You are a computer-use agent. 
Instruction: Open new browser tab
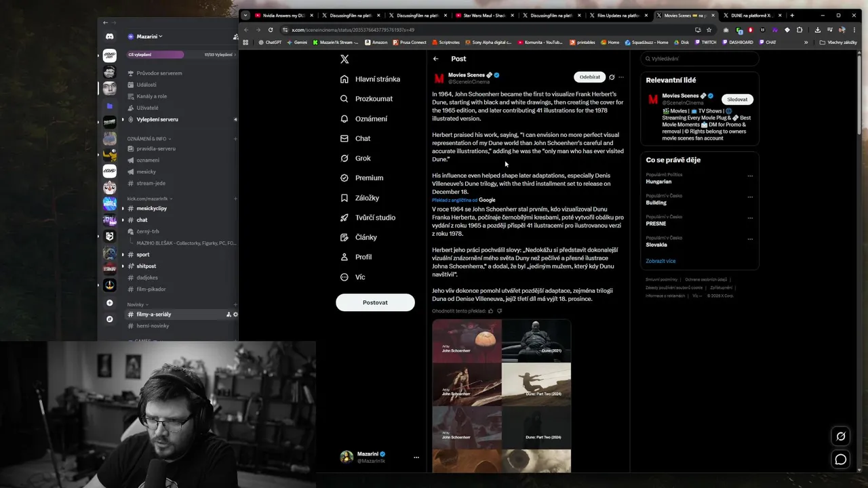point(792,15)
